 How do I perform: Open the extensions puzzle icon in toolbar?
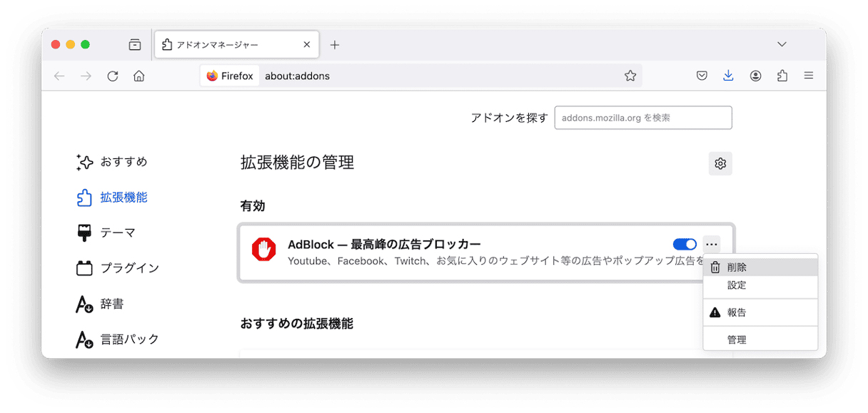tap(782, 76)
